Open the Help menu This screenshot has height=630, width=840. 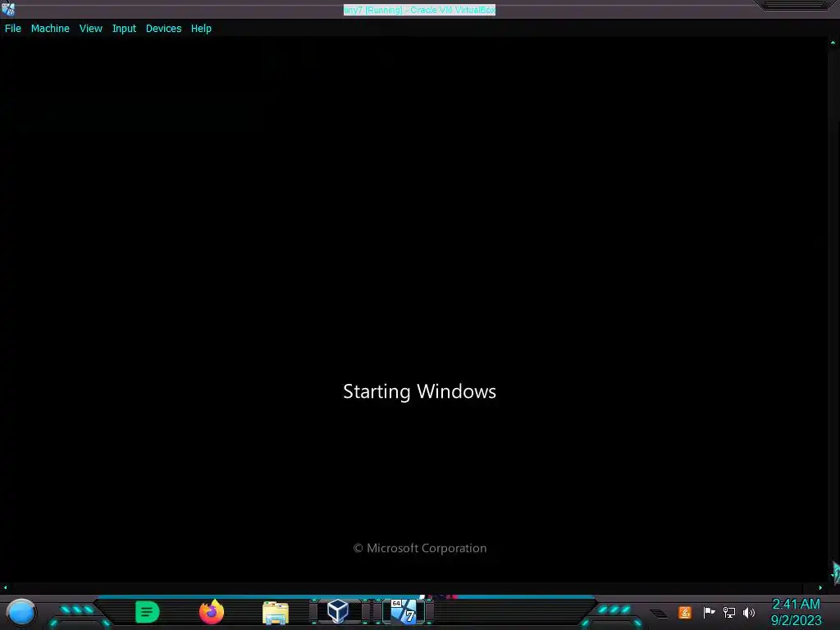pyautogui.click(x=201, y=29)
